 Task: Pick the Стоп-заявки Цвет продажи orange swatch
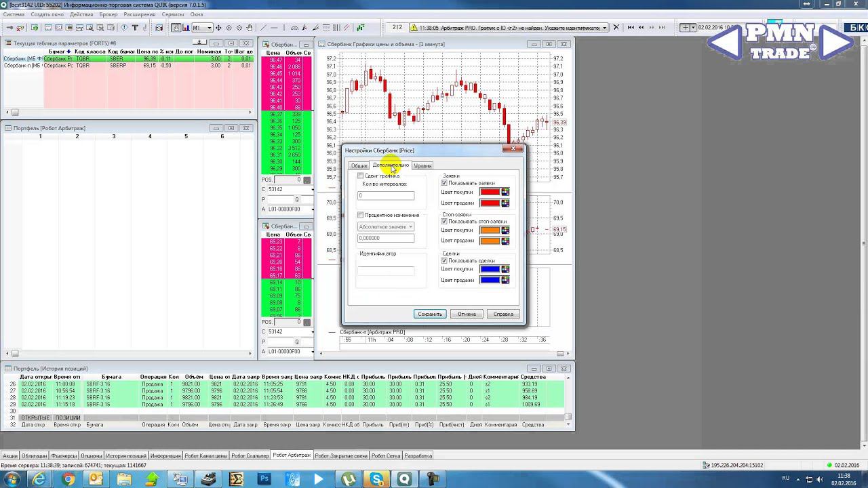(490, 241)
